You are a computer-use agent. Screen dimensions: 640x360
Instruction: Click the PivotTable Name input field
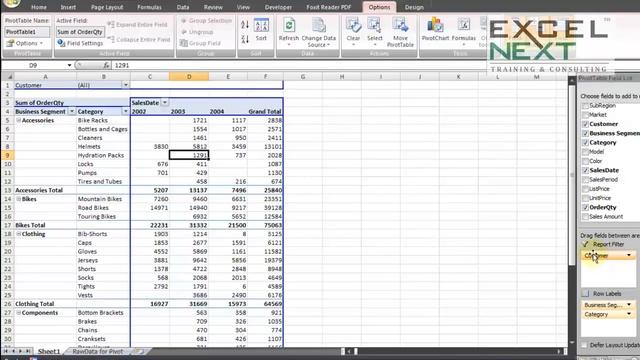tap(27, 32)
